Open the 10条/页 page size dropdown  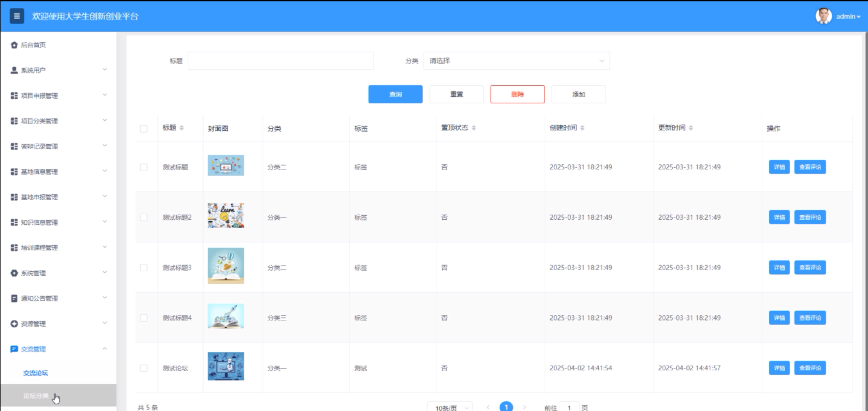pos(450,408)
